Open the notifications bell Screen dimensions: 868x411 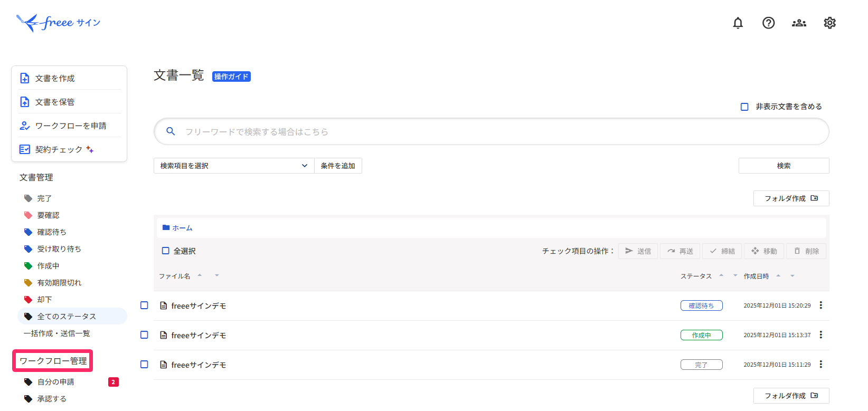point(738,23)
